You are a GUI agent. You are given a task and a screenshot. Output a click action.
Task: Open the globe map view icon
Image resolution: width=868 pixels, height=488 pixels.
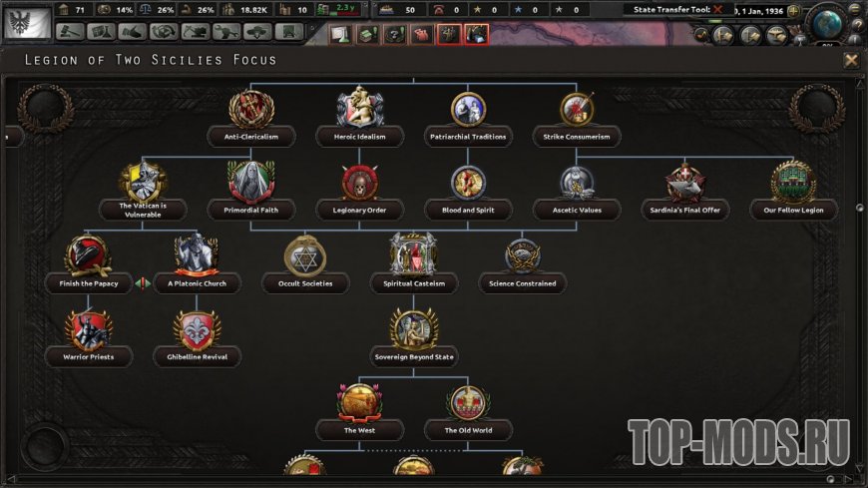(x=827, y=24)
